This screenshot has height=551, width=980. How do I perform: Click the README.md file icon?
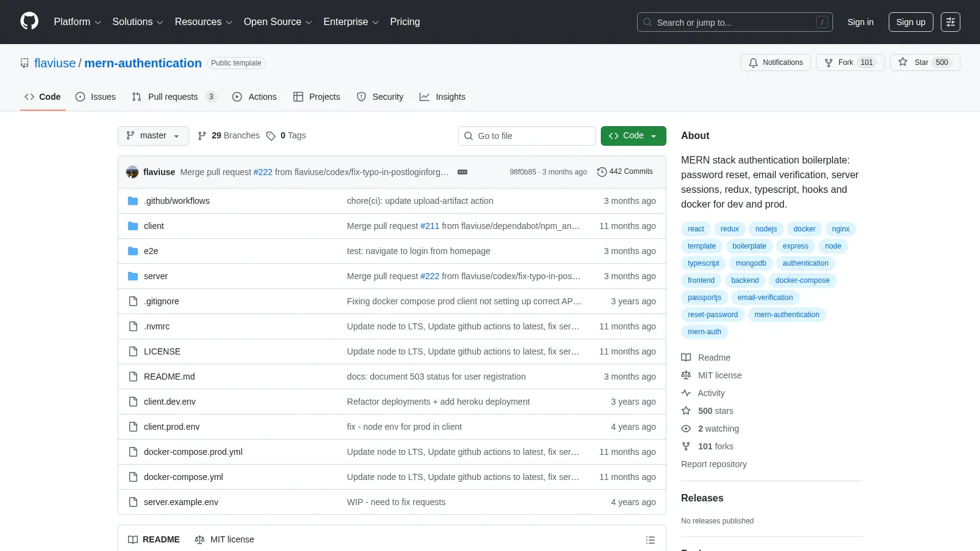click(x=133, y=377)
